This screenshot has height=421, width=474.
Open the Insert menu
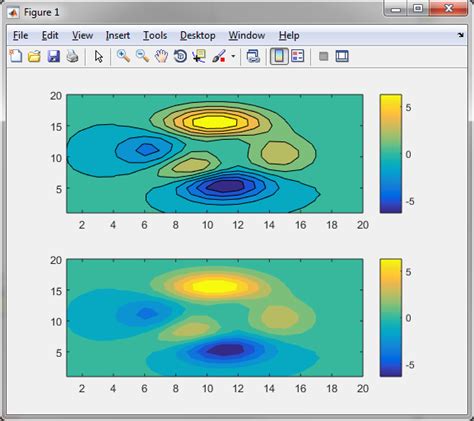[118, 35]
